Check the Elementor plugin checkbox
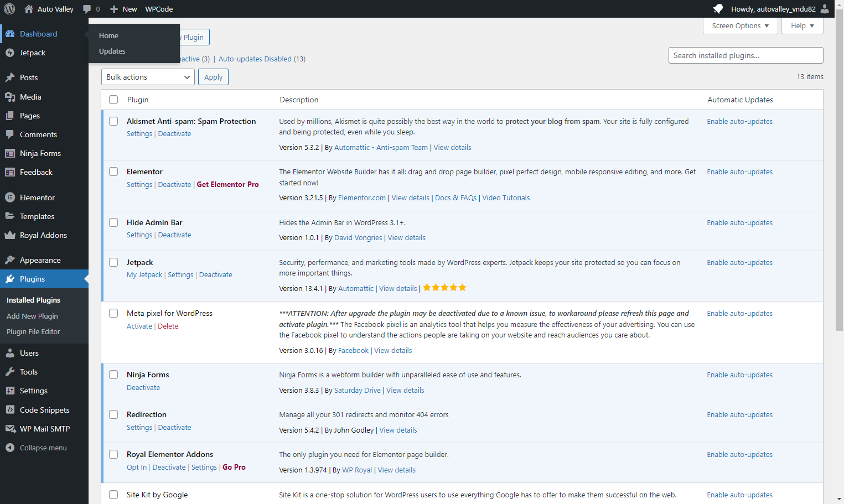 pyautogui.click(x=113, y=172)
